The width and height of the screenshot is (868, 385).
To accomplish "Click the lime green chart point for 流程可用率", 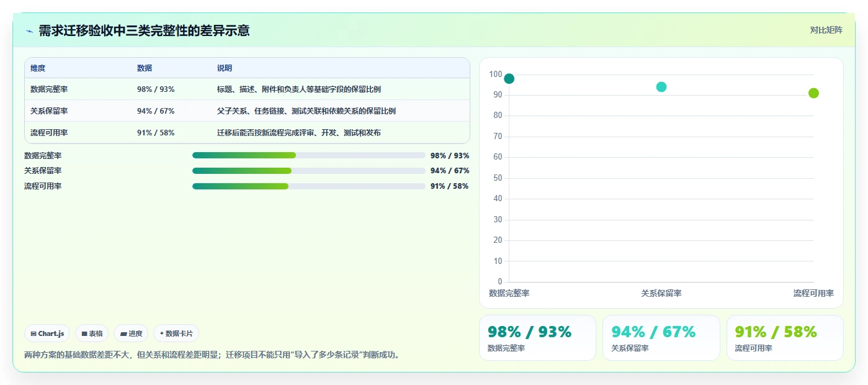I will [813, 93].
